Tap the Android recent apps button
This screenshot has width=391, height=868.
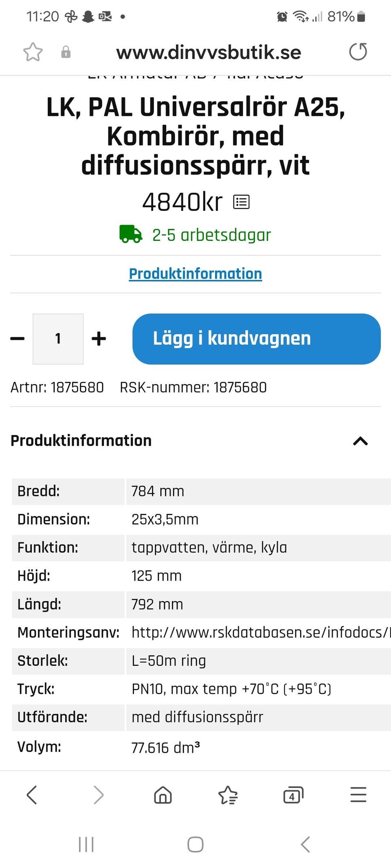coord(86,844)
